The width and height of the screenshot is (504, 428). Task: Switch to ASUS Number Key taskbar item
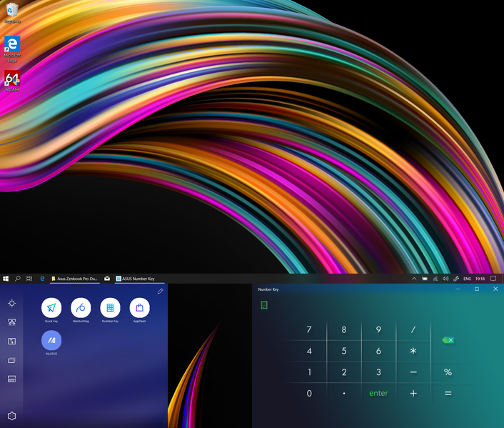(x=139, y=279)
